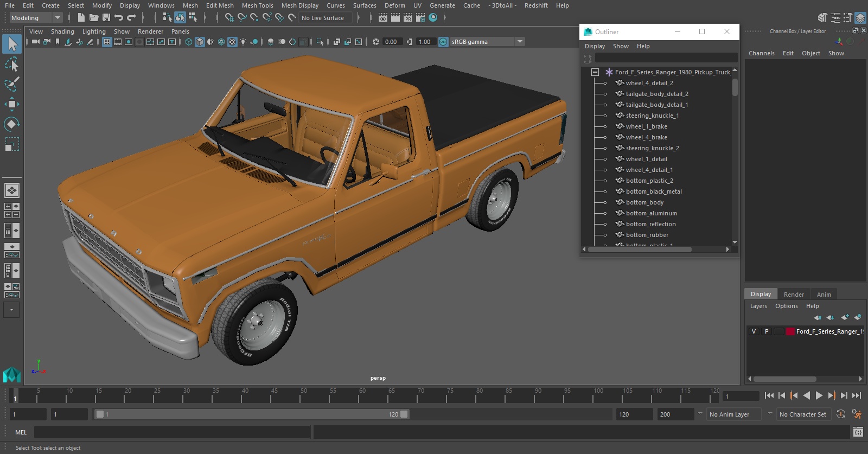
Task: Select bottom_black_metal in Outliner
Action: point(653,191)
